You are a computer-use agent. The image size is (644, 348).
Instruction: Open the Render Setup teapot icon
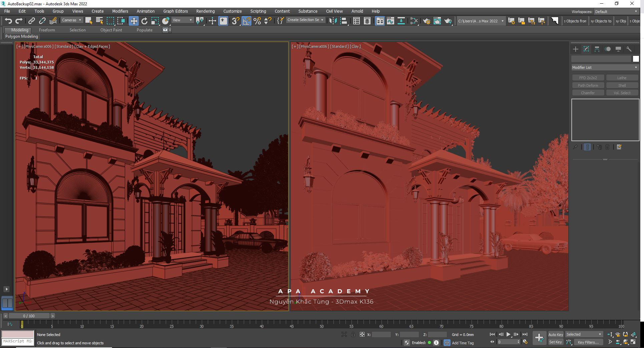(426, 21)
